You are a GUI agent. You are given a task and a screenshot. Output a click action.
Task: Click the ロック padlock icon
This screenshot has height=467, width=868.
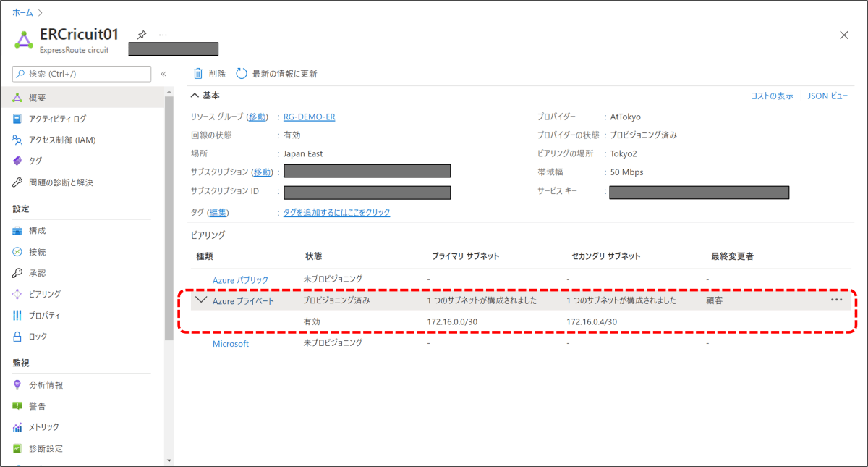point(18,337)
